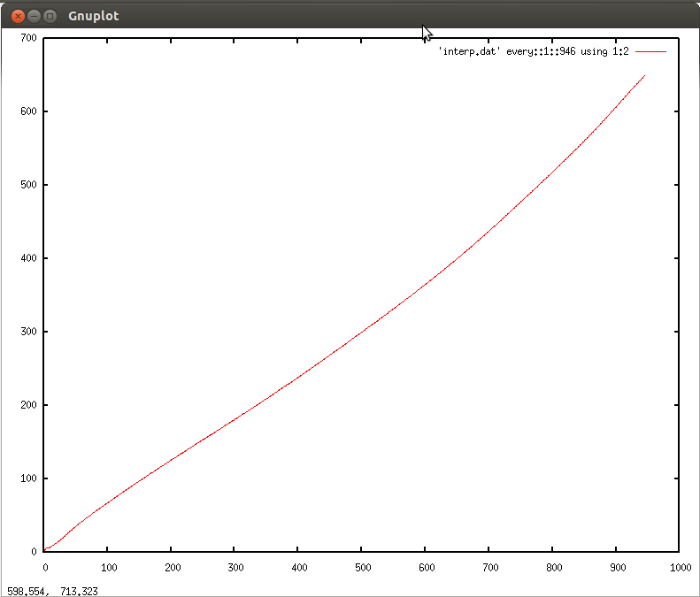Viewport: 700px width, 597px height.
Task: Click the x-axis label 400
Action: click(299, 568)
